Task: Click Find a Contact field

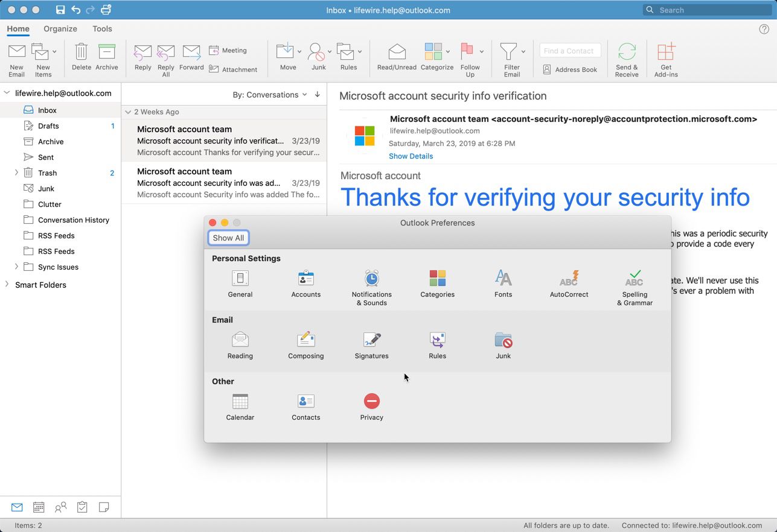Action: tap(570, 51)
